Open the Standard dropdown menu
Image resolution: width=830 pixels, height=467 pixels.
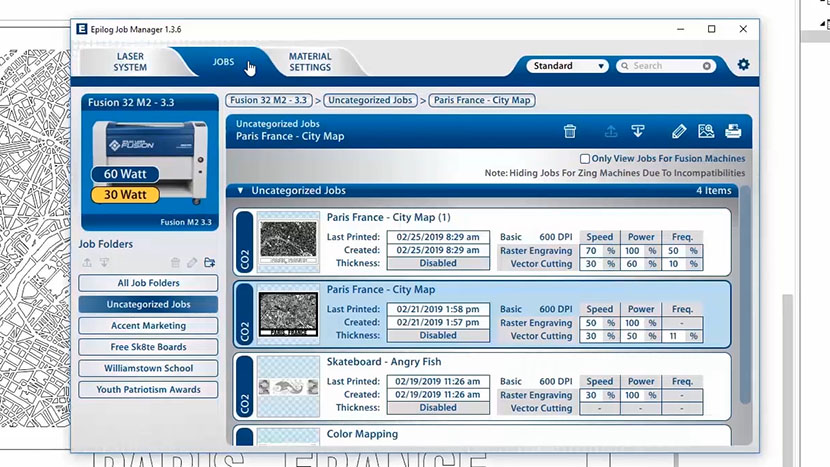pos(569,66)
